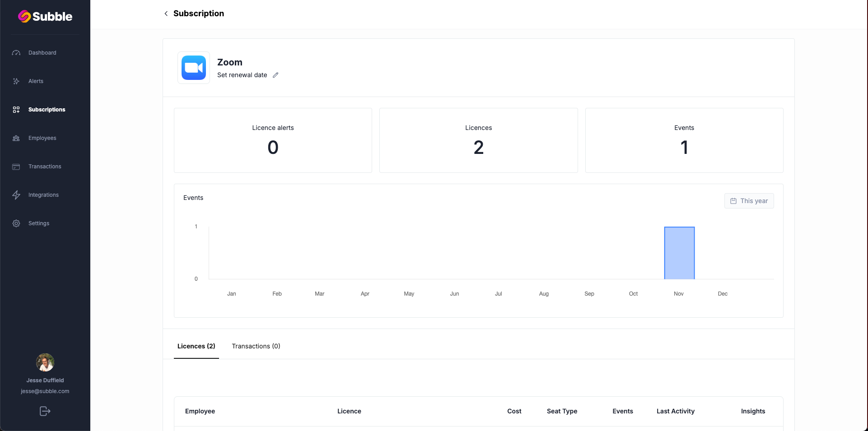The height and width of the screenshot is (431, 868).
Task: Sort by Employee column header
Action: click(x=200, y=411)
